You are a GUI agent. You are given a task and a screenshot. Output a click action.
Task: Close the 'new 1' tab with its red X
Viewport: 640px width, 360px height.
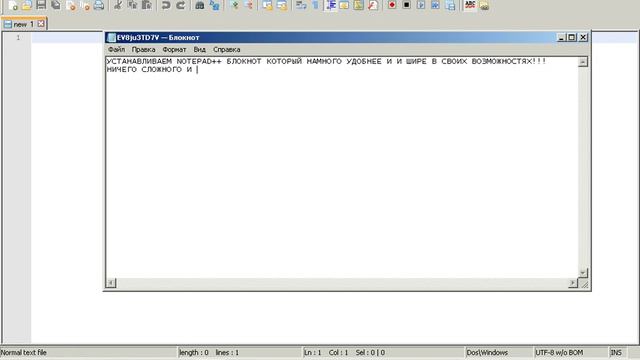(41, 24)
